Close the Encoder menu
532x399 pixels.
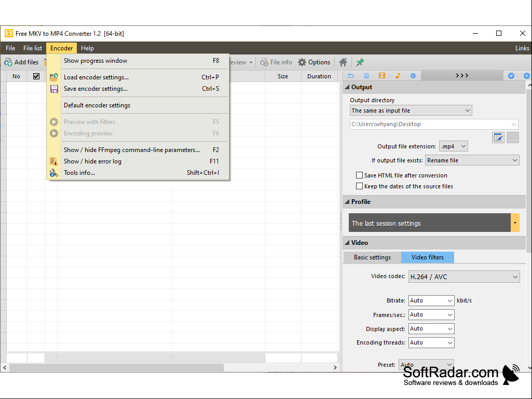click(61, 48)
